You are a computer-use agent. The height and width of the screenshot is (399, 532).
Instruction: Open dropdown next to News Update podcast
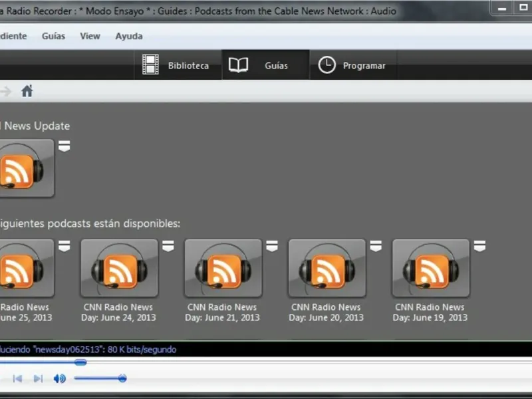64,146
